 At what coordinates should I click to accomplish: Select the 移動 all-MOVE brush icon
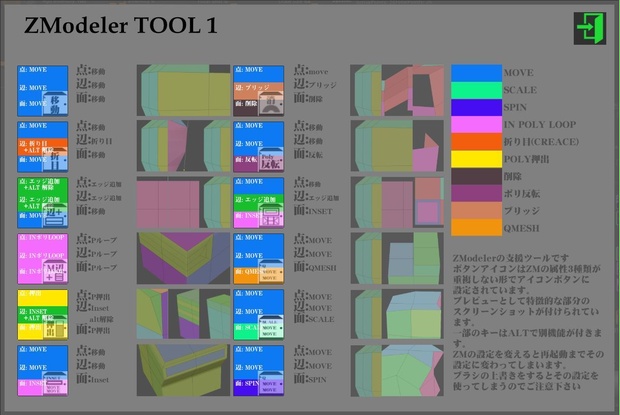click(x=42, y=91)
